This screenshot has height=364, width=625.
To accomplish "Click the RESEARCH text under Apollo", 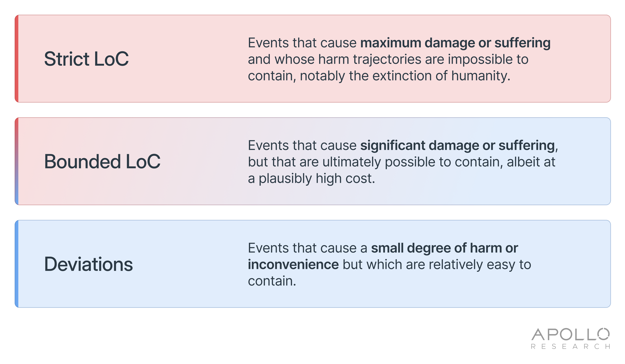I will [x=570, y=347].
